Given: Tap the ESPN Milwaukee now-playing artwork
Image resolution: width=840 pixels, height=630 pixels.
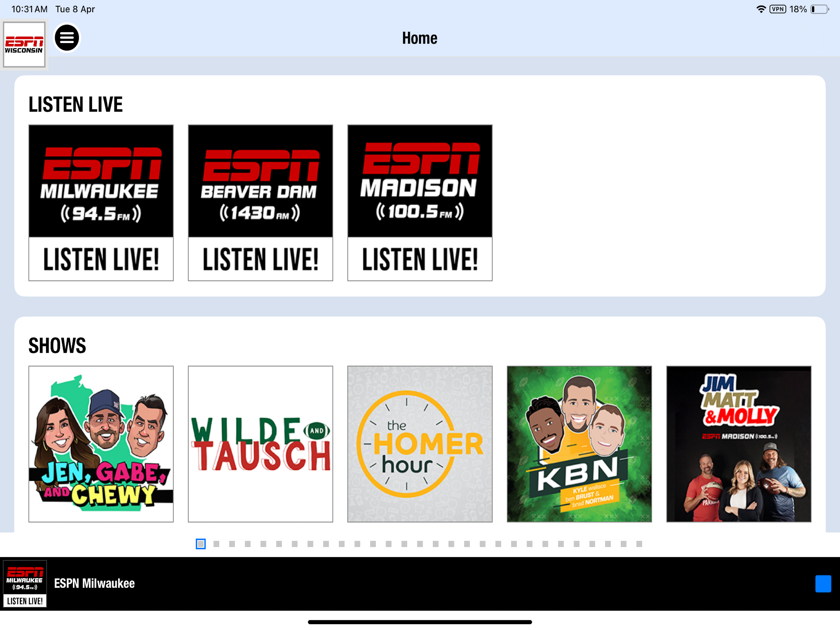Looking at the screenshot, I should (x=25, y=584).
